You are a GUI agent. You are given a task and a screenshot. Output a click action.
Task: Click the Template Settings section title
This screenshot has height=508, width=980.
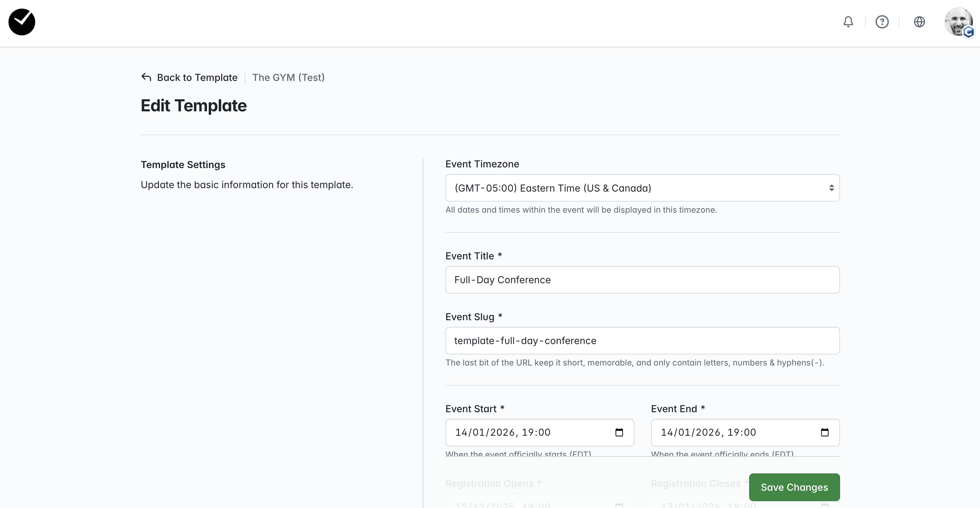pos(183,165)
